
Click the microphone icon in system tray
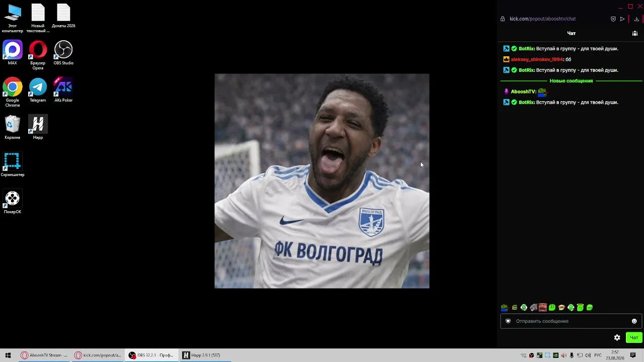[572, 355]
